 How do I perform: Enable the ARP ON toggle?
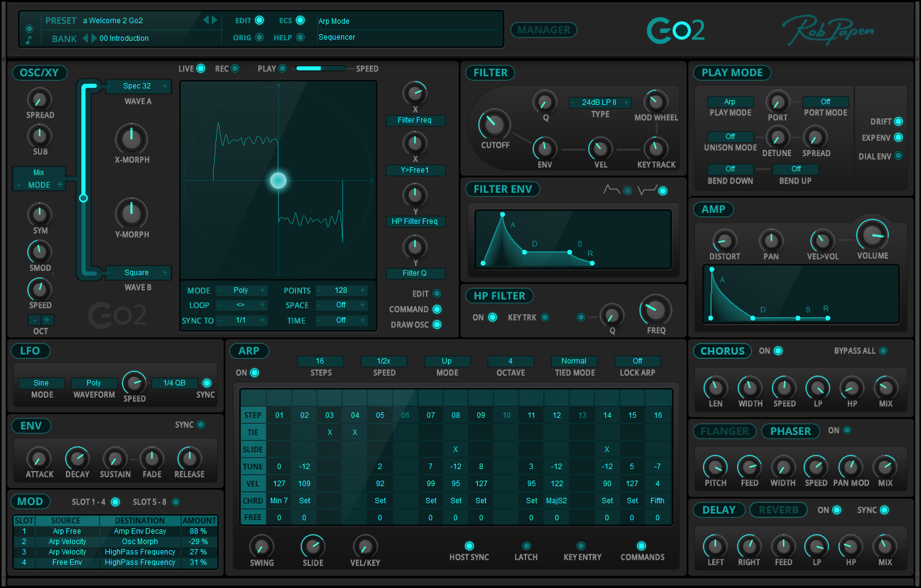click(255, 373)
